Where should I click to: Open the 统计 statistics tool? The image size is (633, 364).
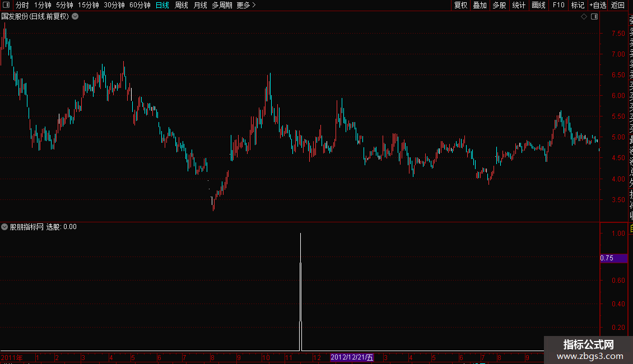point(519,5)
